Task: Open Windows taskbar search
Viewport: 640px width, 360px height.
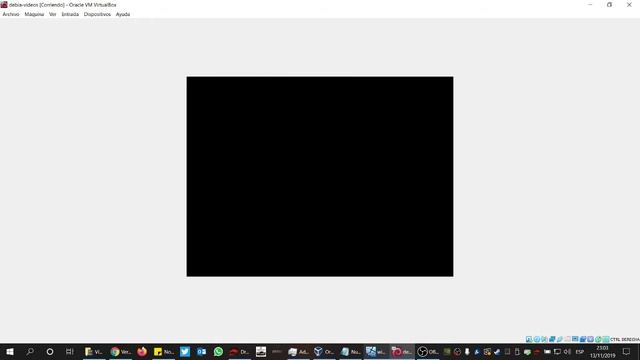Action: tap(30, 351)
